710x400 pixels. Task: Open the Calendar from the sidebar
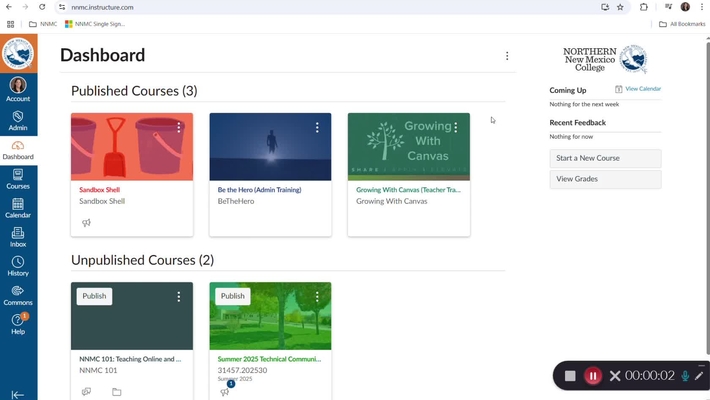[x=18, y=208]
